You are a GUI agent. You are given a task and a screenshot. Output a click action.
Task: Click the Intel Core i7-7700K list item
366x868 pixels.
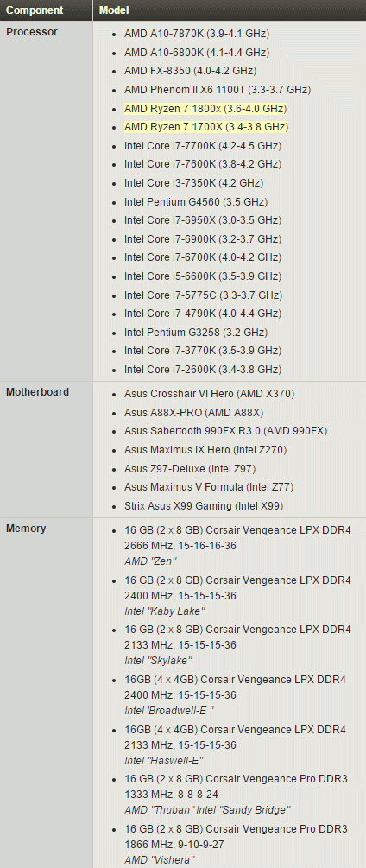click(x=203, y=146)
